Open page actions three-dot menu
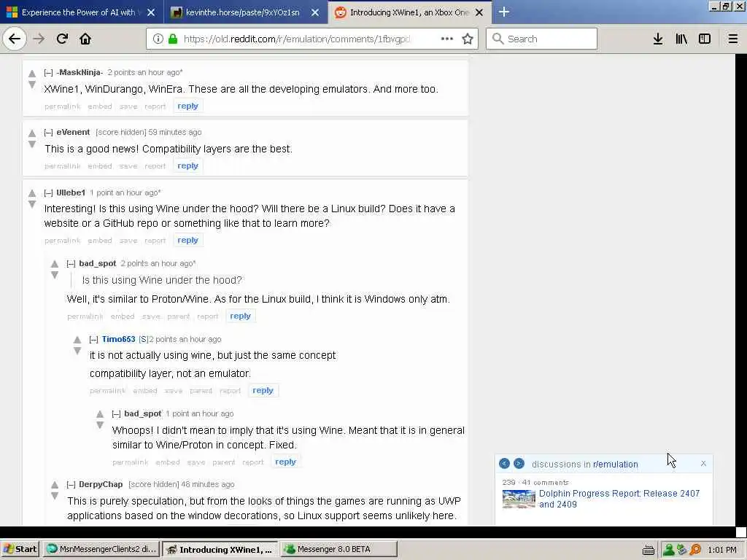Image resolution: width=747 pixels, height=560 pixels. click(447, 39)
